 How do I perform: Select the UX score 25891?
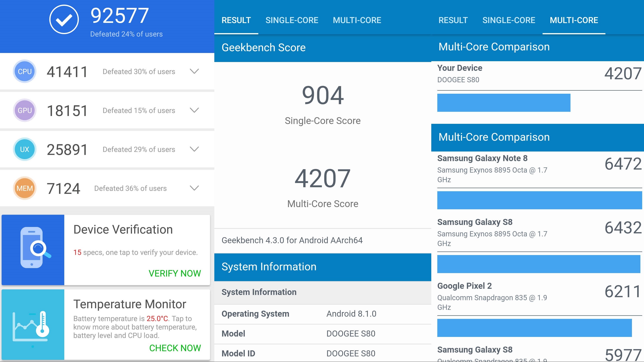pos(67,150)
